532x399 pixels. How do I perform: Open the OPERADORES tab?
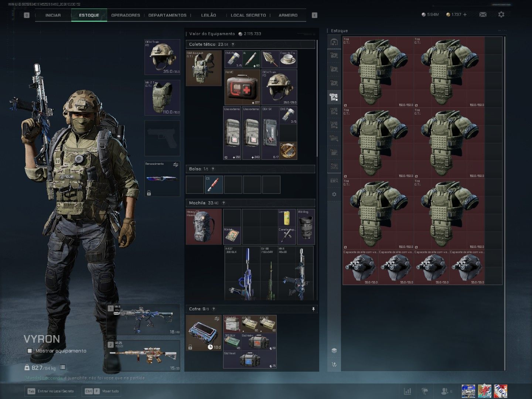click(126, 15)
